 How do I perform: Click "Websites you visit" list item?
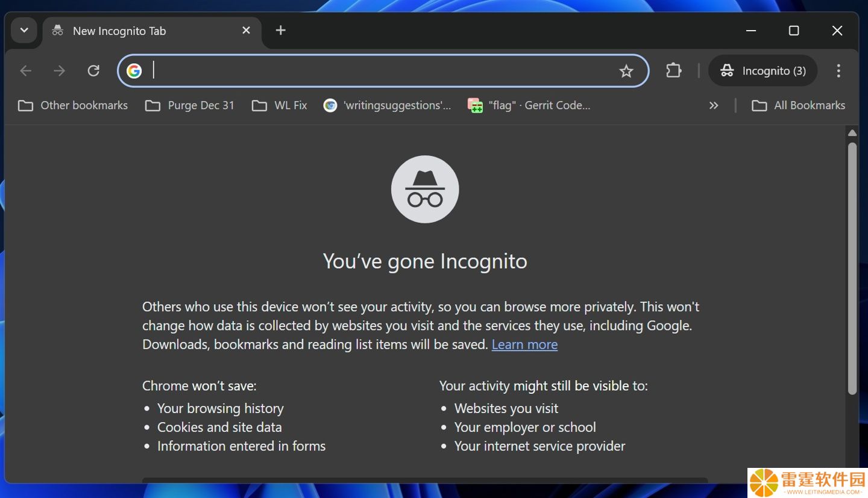506,408
